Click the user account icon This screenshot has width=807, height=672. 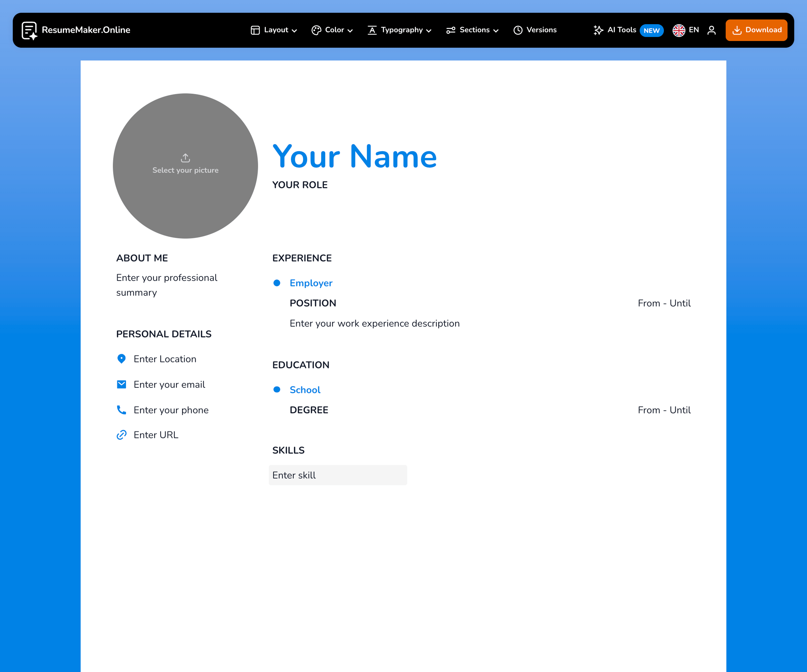[x=712, y=30]
